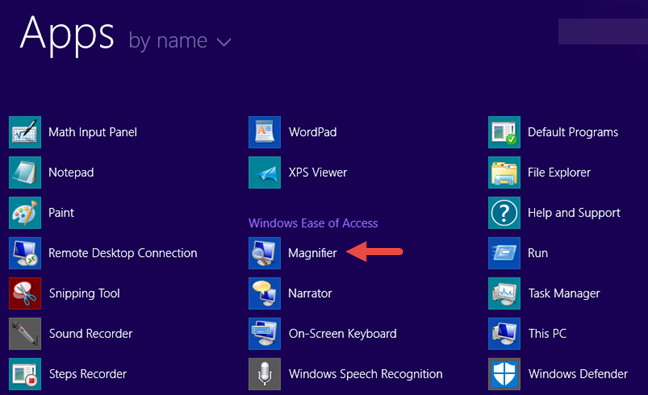Open the Paint palette icon

coord(25,213)
